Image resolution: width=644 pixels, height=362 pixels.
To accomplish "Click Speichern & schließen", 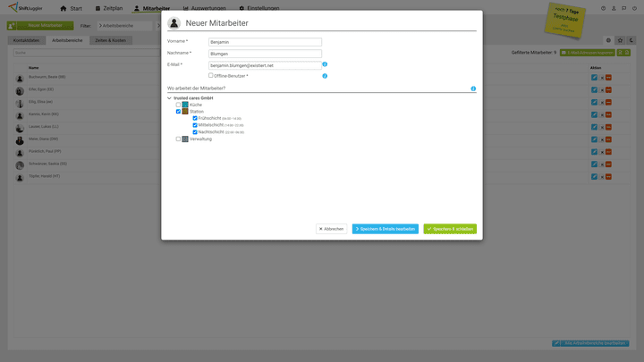I will coord(450,229).
